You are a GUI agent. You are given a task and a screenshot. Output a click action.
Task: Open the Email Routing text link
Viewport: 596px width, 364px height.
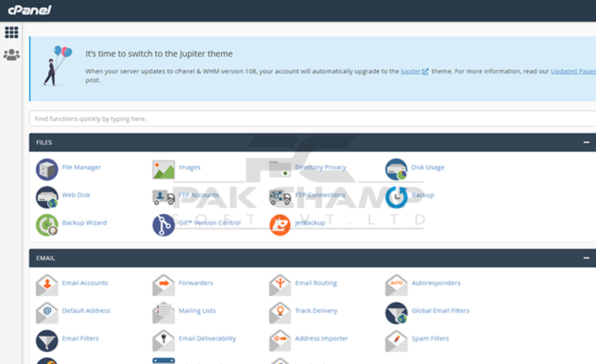316,283
